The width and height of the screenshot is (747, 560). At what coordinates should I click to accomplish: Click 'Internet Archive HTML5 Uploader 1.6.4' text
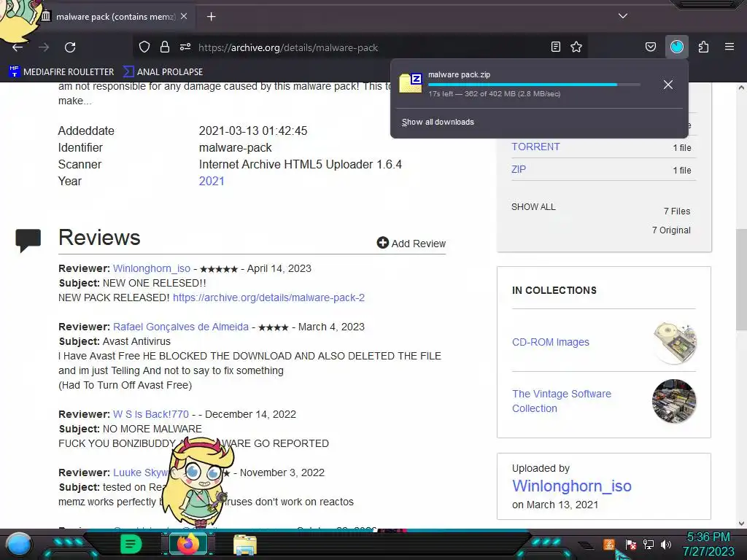(x=300, y=164)
